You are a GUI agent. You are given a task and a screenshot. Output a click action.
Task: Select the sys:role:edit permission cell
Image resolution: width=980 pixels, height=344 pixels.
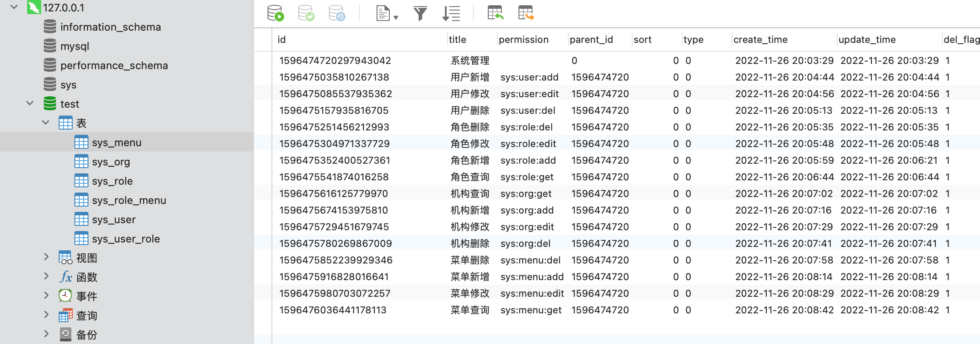[x=528, y=144]
